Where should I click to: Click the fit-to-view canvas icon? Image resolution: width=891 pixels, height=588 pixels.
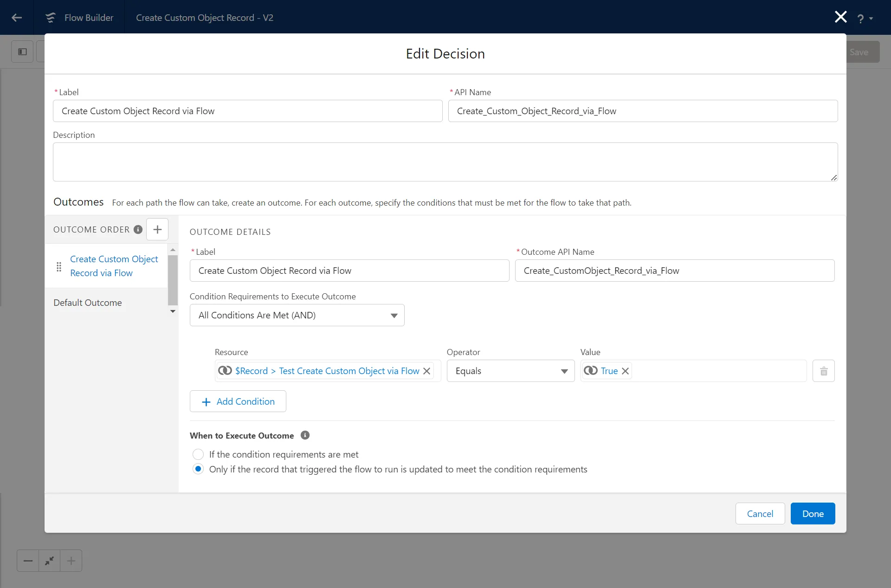coord(50,561)
